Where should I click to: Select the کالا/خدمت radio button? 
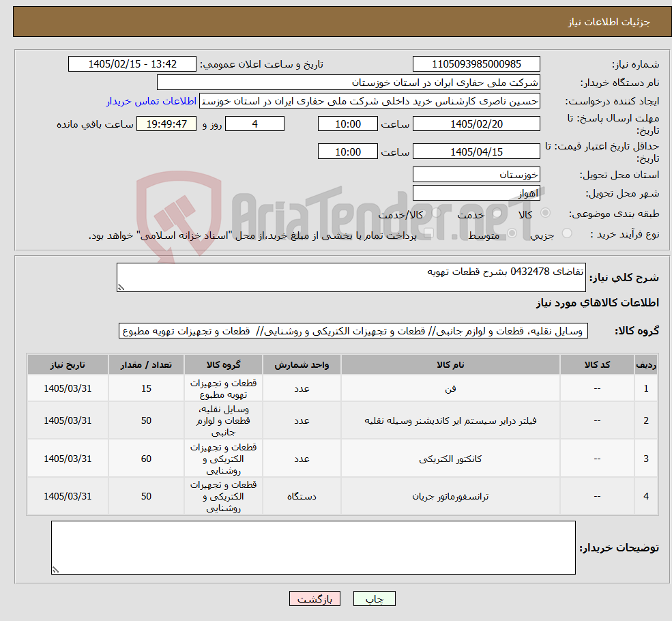pyautogui.click(x=436, y=213)
